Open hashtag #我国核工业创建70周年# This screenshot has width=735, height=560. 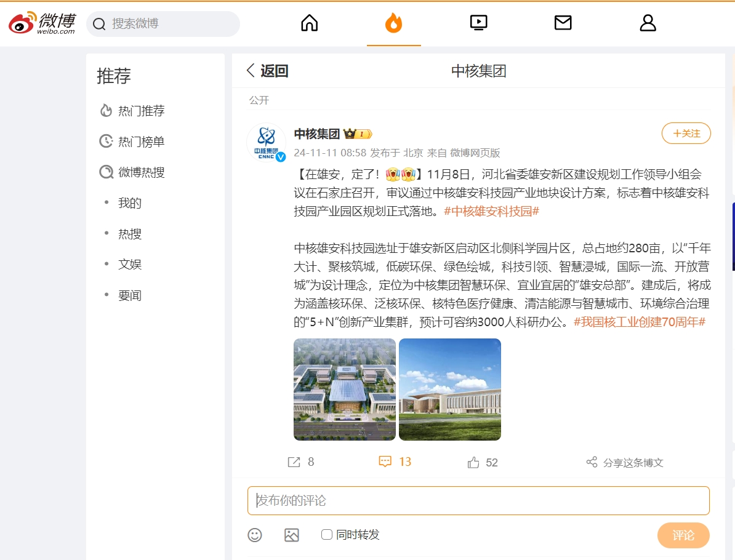pos(640,322)
